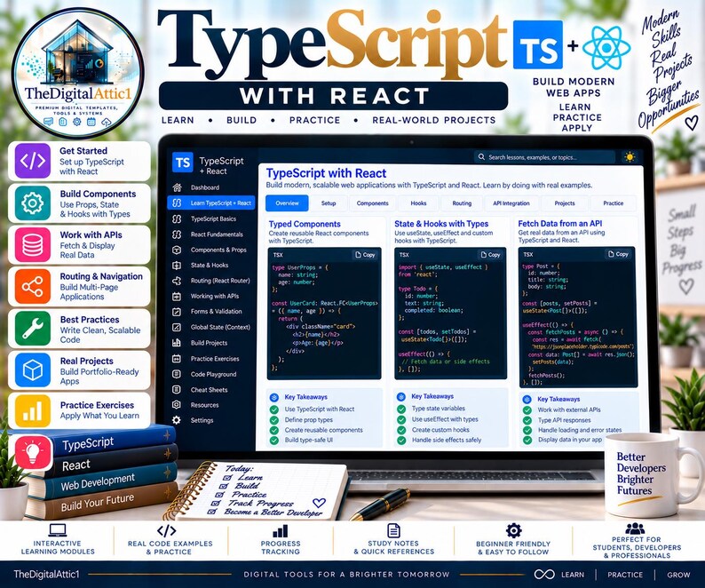Copy the Typed Components code snippet
705x588 pixels.
[x=365, y=255]
